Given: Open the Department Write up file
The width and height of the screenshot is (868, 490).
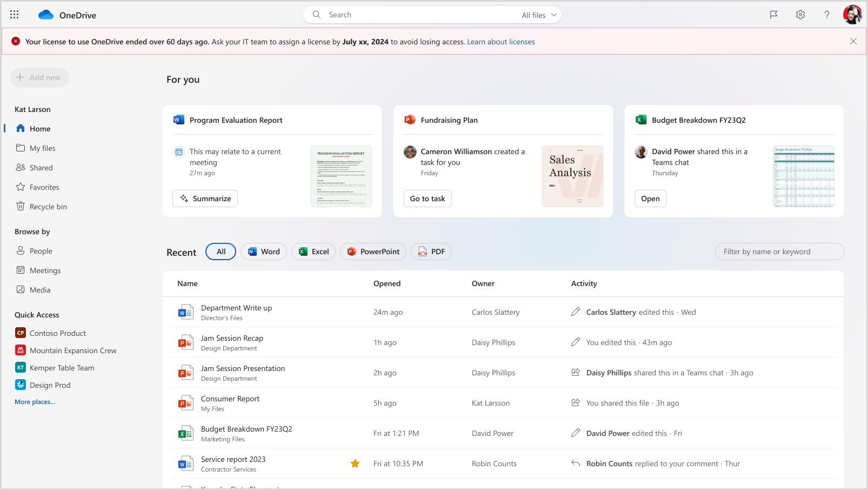Looking at the screenshot, I should pos(236,308).
